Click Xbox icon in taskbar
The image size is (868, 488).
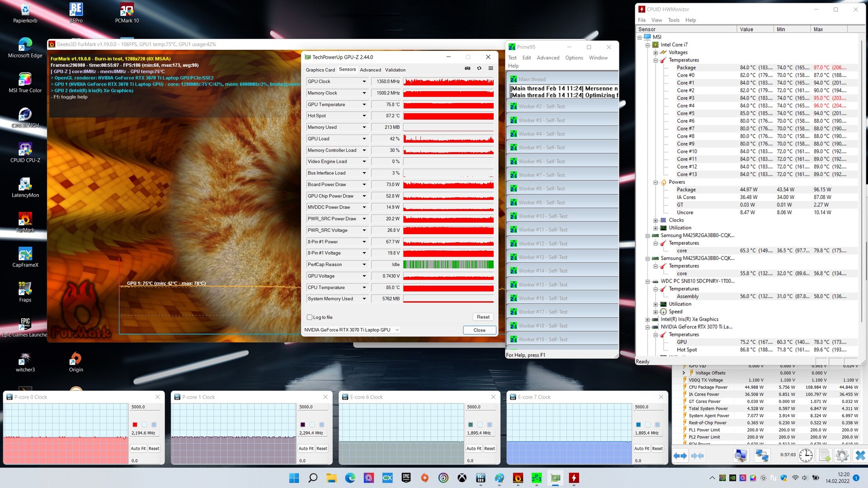click(x=462, y=478)
